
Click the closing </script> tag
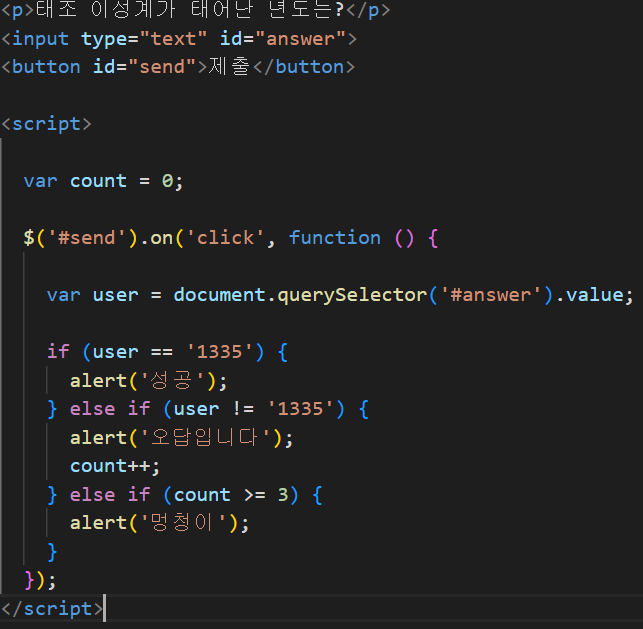point(52,608)
